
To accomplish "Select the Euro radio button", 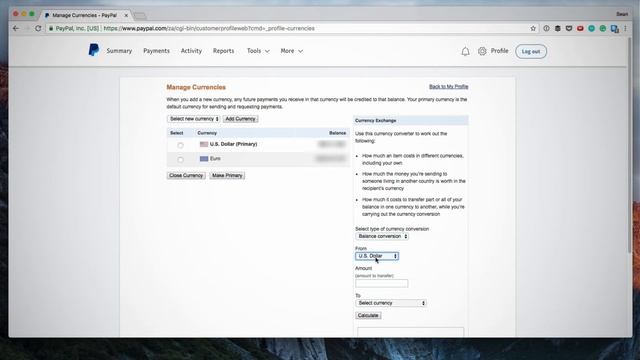I will click(x=180, y=160).
